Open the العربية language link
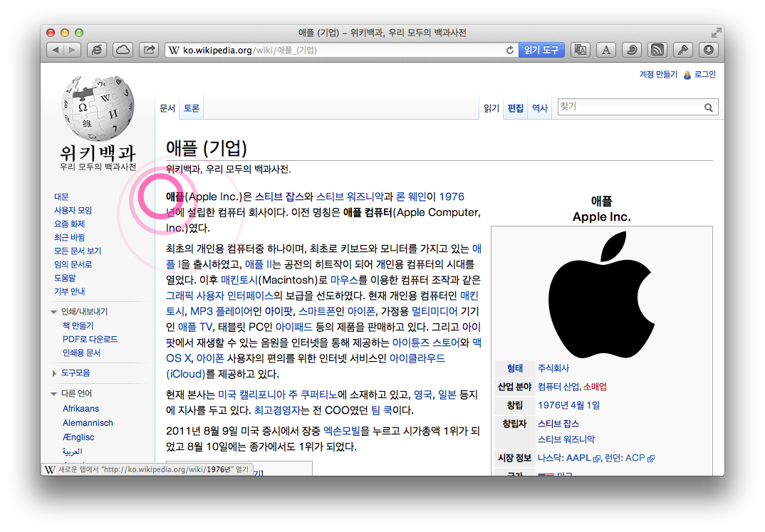Viewport: 765px width, 532px height. click(x=72, y=452)
